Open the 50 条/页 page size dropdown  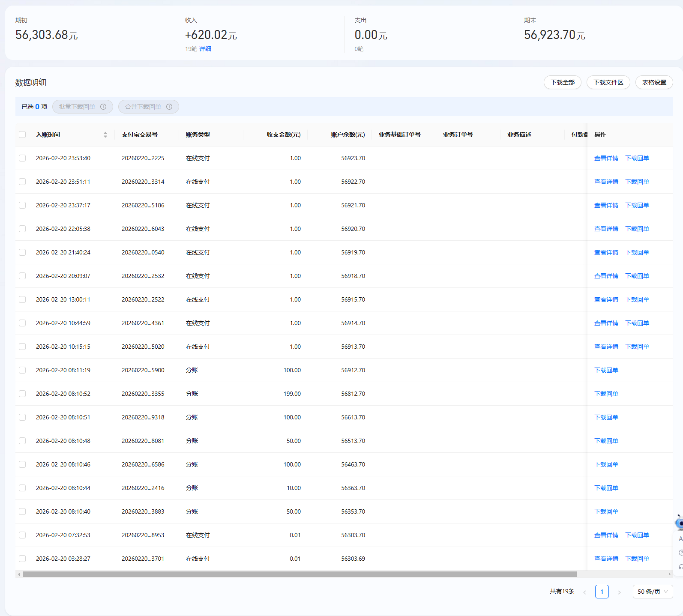(x=653, y=592)
